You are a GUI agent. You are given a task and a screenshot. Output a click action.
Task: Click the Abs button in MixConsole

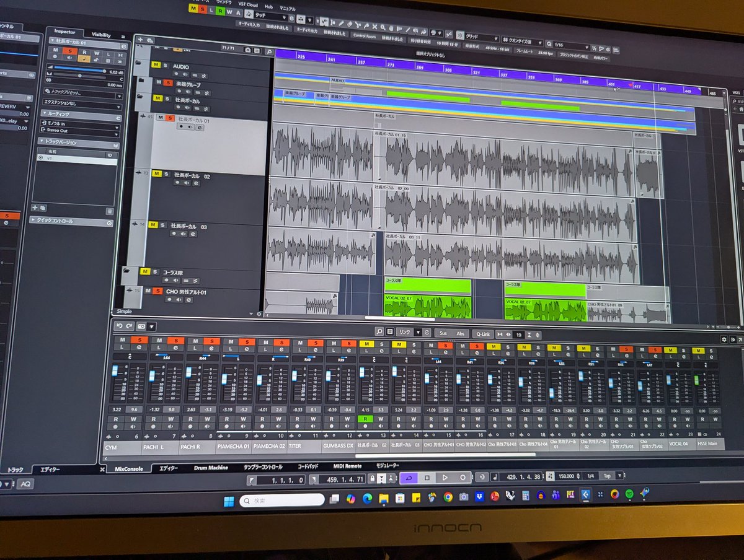460,334
